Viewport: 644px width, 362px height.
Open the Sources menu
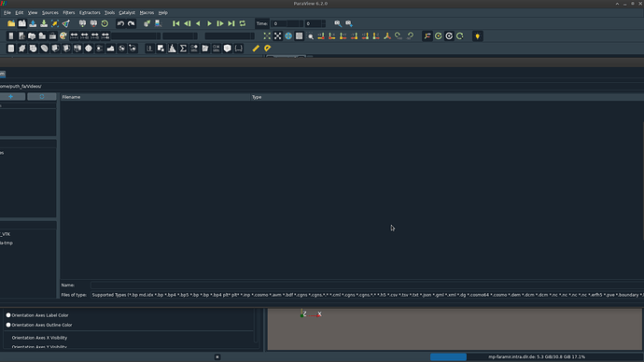50,13
